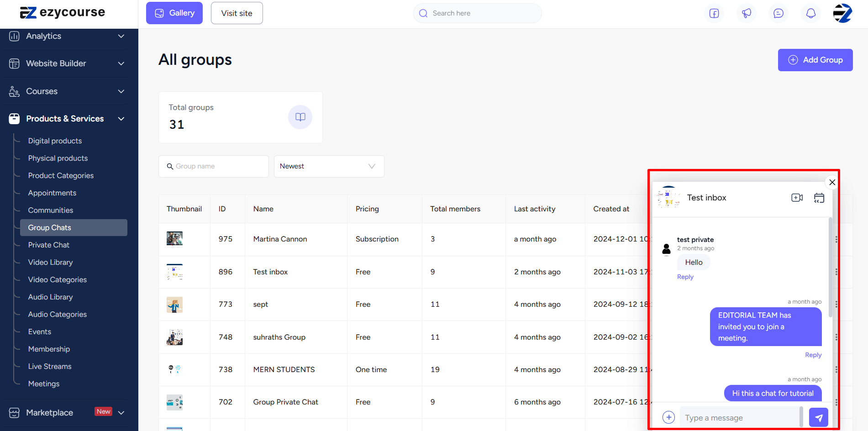Open row options for Group Private Chat

coord(836,402)
